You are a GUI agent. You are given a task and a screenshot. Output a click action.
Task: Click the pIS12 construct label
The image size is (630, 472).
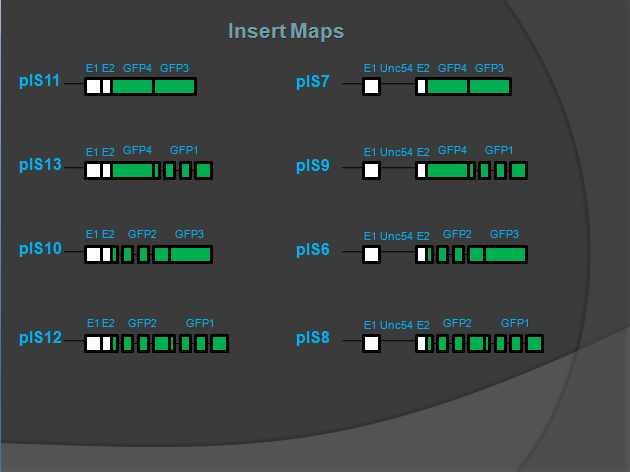click(x=41, y=338)
